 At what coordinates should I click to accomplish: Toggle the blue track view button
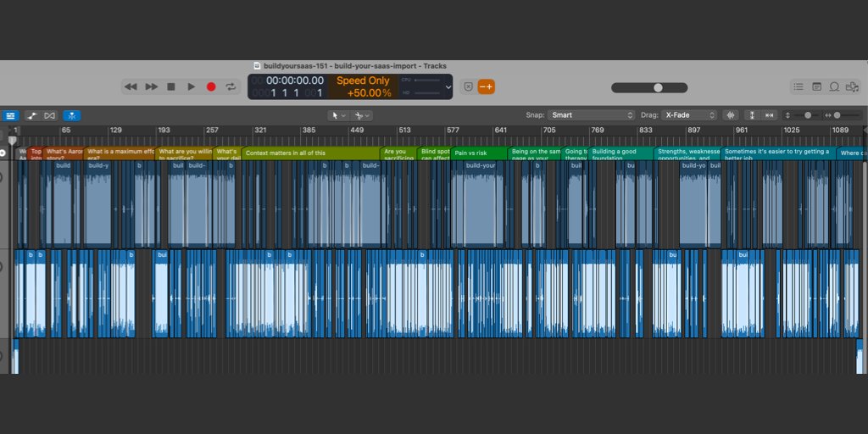click(x=10, y=115)
